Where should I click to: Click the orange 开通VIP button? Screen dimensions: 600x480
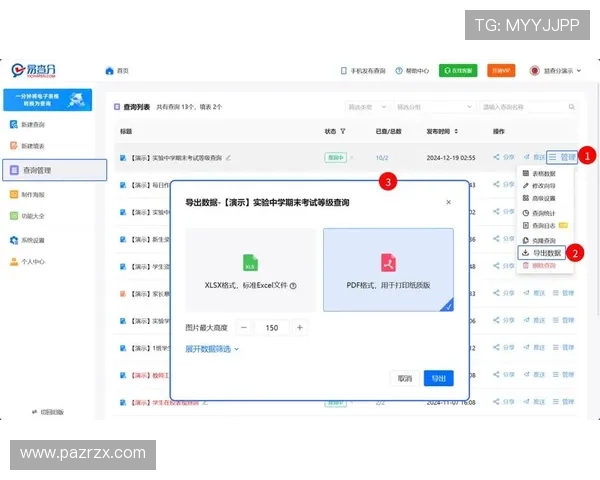(501, 70)
